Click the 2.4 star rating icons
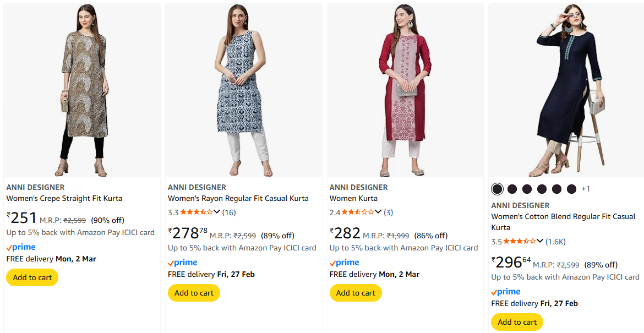The width and height of the screenshot is (644, 333). point(358,212)
